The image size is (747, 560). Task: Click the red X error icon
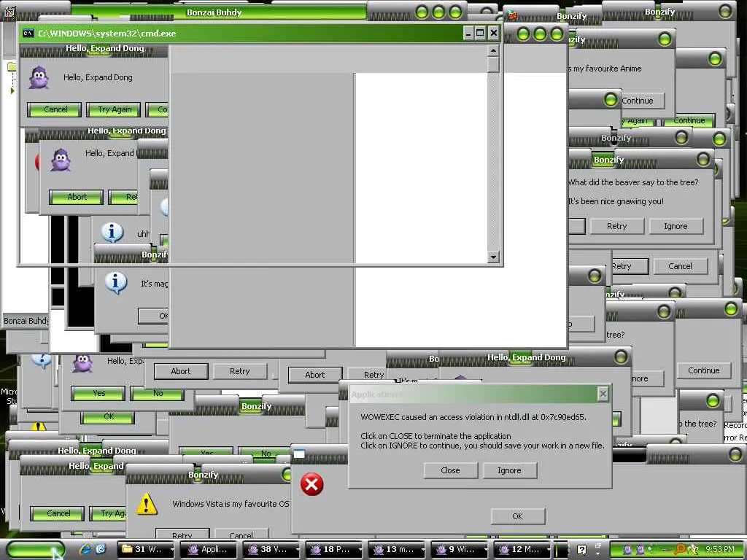(x=311, y=484)
